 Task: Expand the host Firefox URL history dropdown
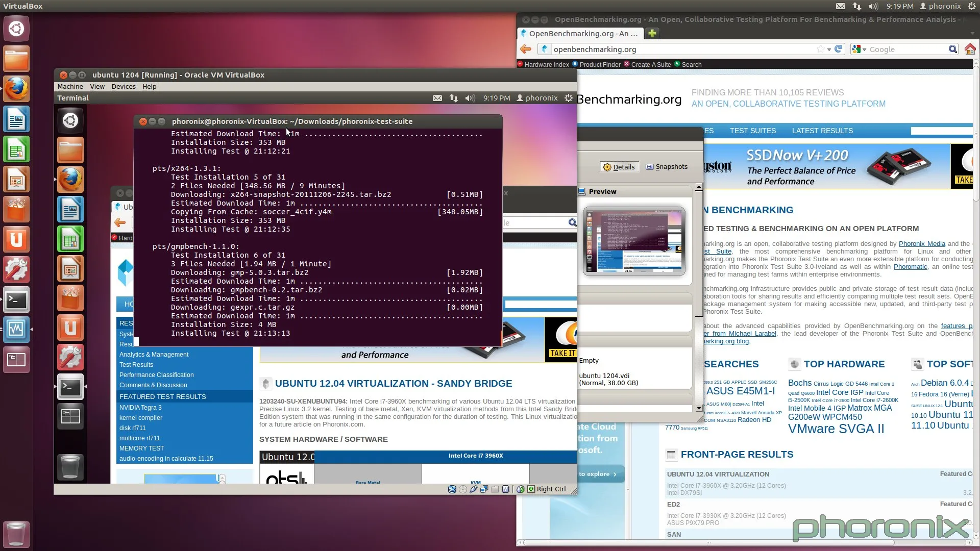830,49
